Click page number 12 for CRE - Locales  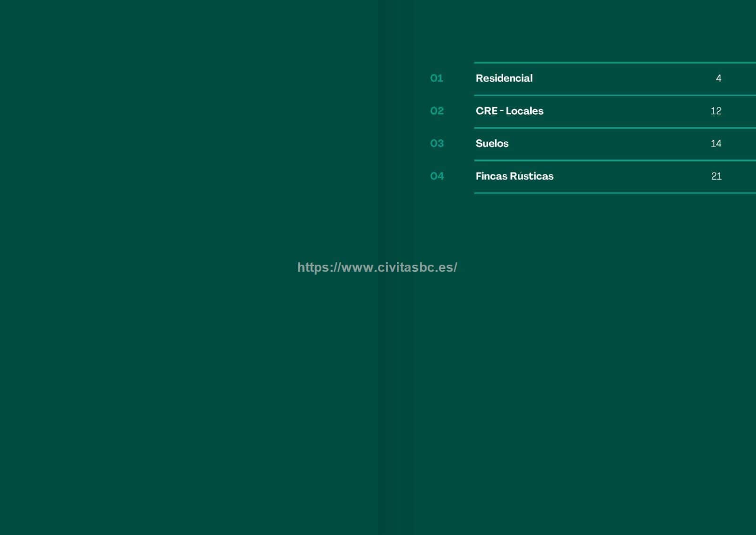click(716, 111)
